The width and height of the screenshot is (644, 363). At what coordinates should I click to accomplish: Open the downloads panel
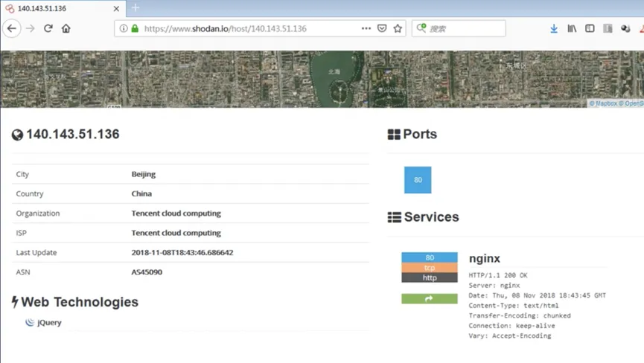[554, 28]
